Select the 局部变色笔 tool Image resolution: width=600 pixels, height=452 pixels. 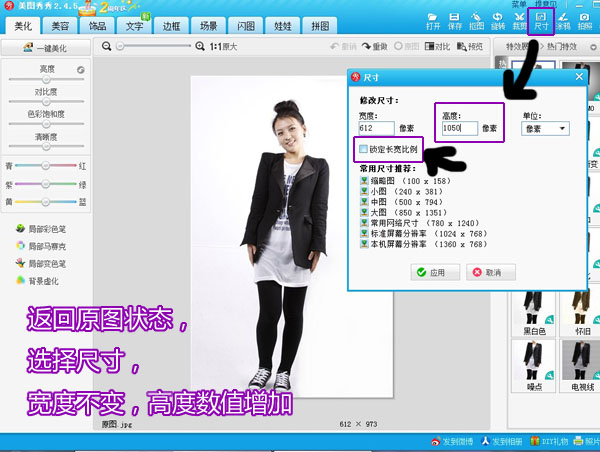45,264
